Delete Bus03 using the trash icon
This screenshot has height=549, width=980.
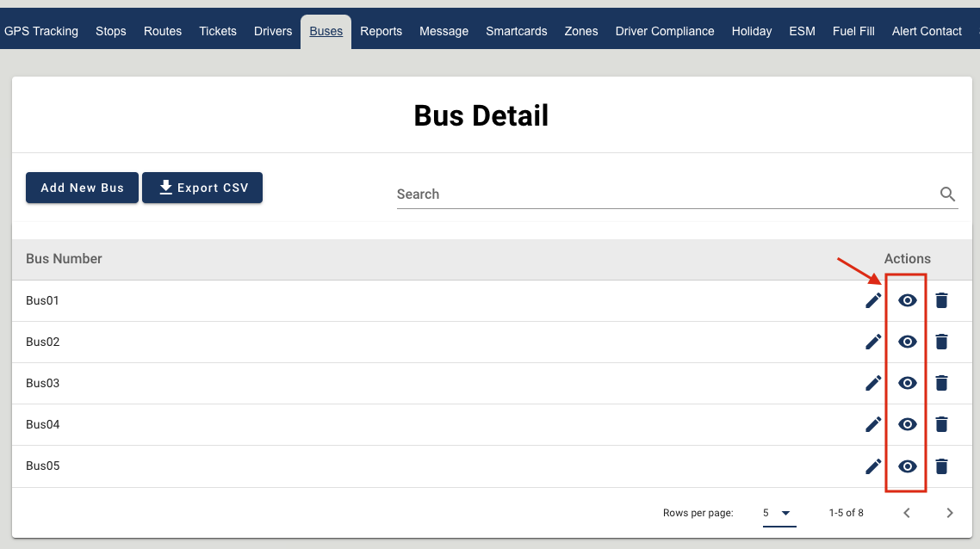pyautogui.click(x=942, y=383)
